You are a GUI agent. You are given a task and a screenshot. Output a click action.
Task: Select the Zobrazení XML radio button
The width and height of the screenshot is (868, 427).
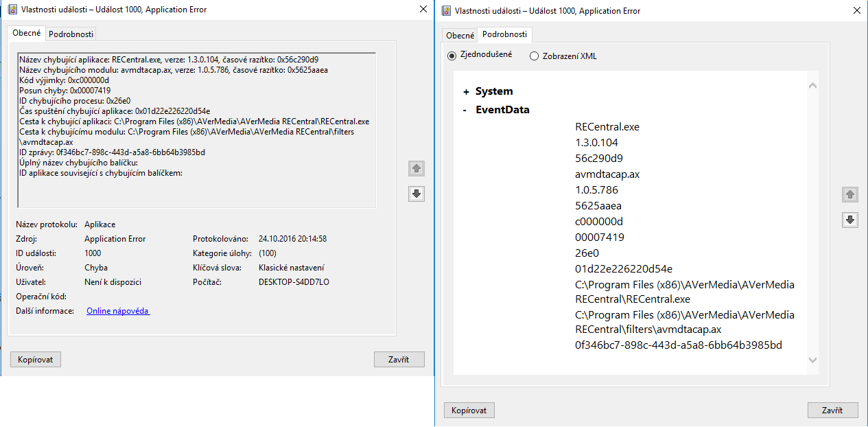coord(534,56)
